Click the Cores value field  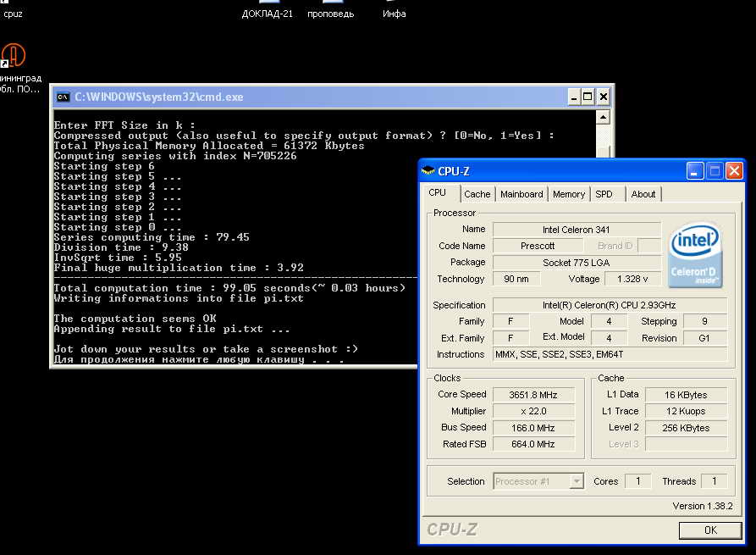[637, 481]
